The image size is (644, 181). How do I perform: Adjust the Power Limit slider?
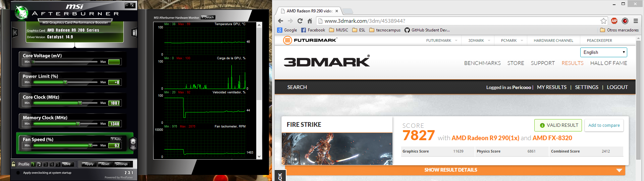click(65, 82)
